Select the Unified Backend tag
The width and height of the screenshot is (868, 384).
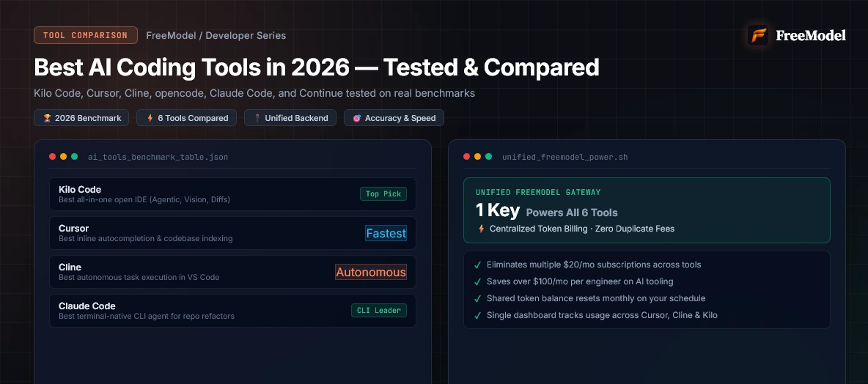[x=290, y=118]
